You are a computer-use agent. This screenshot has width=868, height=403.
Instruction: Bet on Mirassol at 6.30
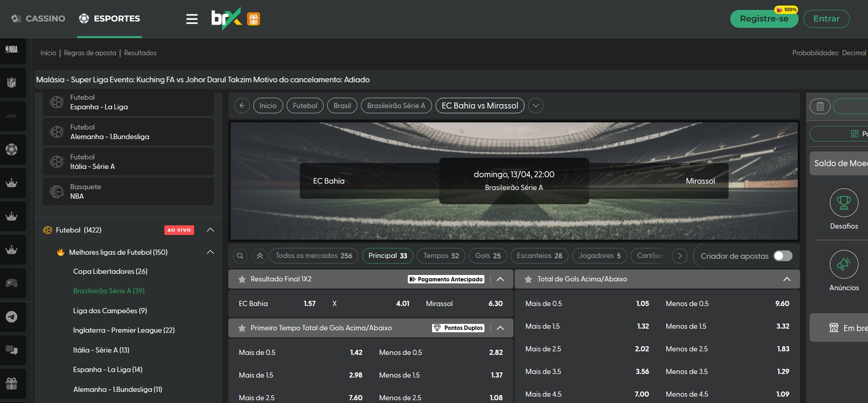(x=464, y=304)
